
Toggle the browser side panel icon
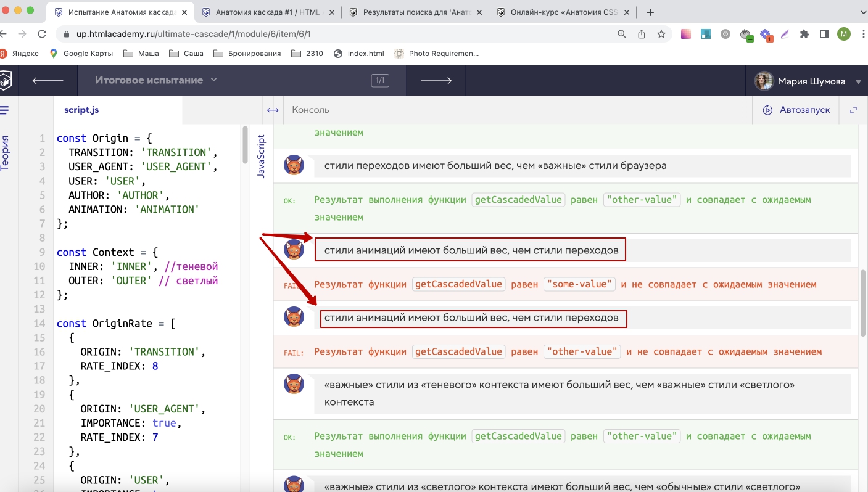click(824, 35)
